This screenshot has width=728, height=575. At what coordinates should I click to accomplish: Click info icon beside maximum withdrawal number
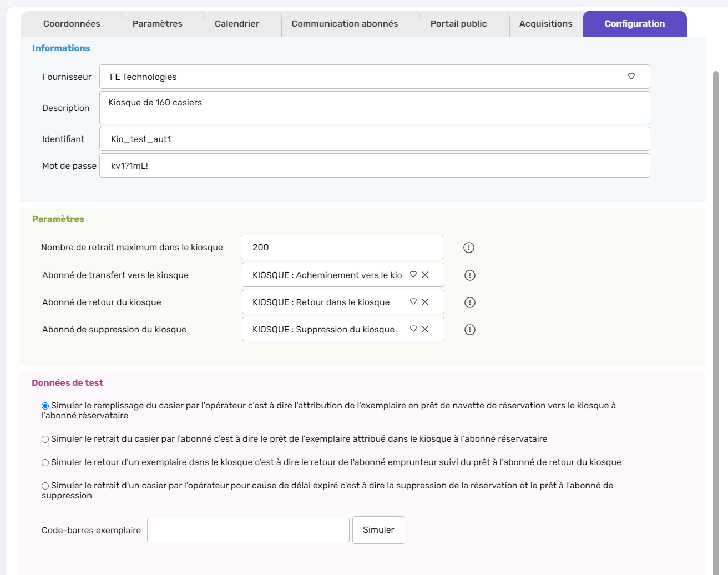pos(469,248)
